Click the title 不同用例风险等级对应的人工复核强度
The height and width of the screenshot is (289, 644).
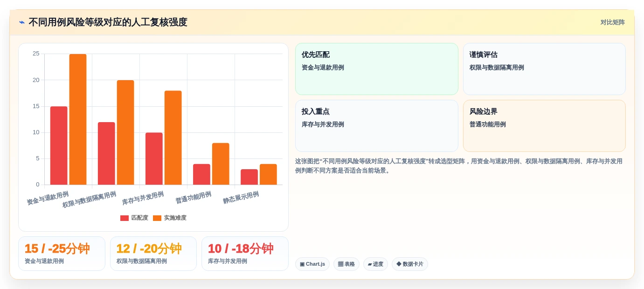pos(108,22)
